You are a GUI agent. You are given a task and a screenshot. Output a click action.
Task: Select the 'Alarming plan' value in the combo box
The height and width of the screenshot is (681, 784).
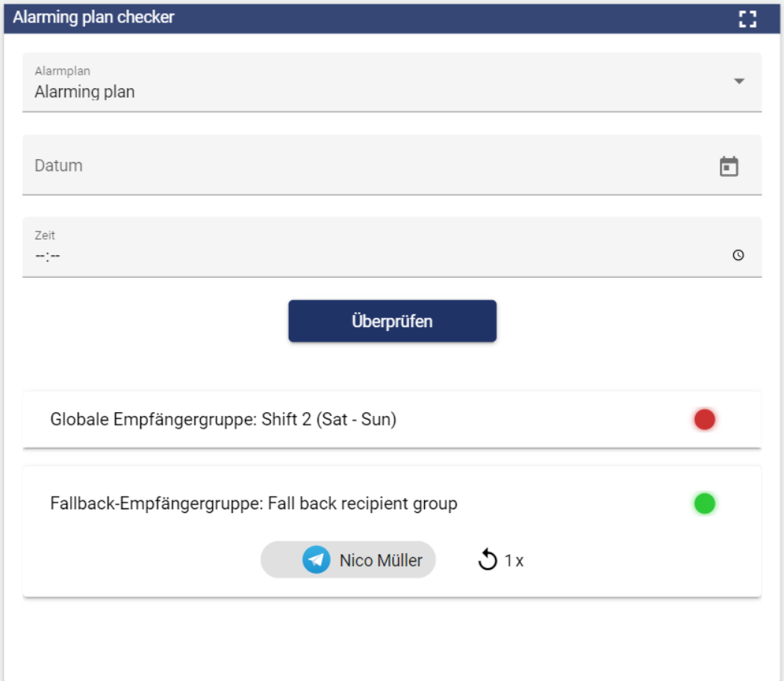point(84,93)
